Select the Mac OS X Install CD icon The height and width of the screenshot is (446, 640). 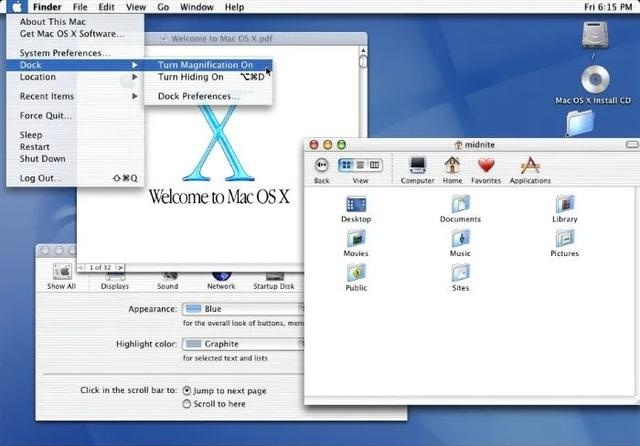(x=595, y=80)
